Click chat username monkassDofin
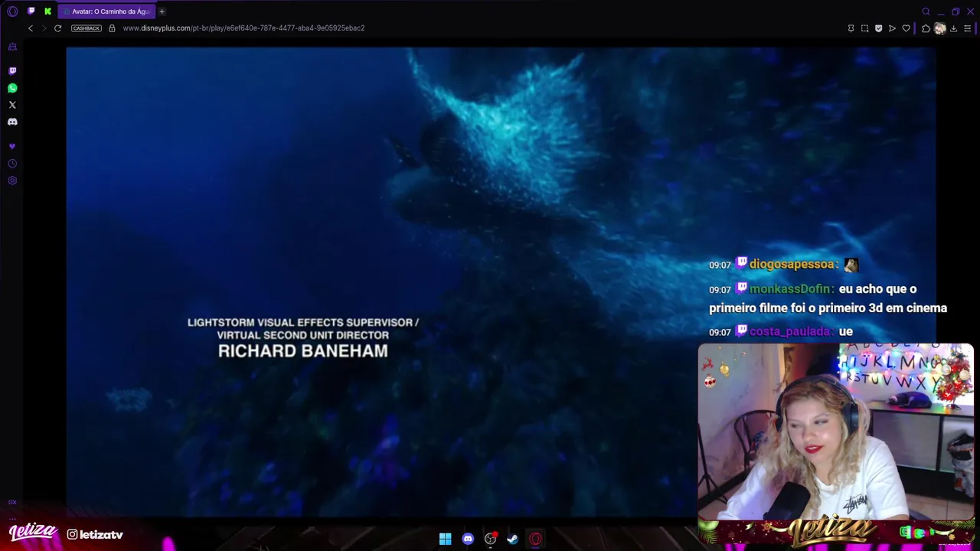The width and height of the screenshot is (980, 551). click(790, 289)
